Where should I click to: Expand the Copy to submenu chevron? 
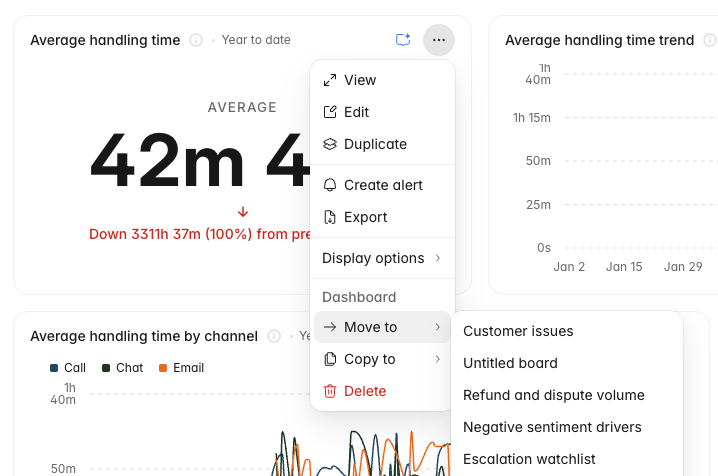pos(438,359)
